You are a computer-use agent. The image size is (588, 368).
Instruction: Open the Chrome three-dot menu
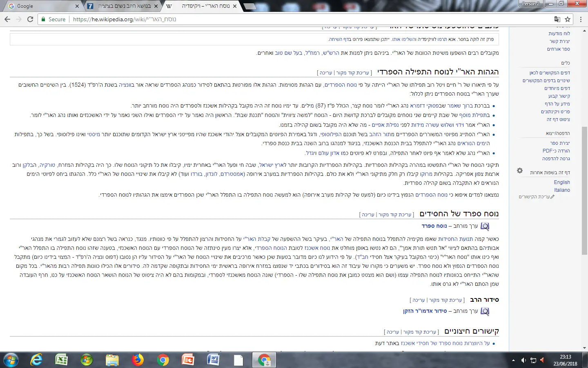(581, 19)
